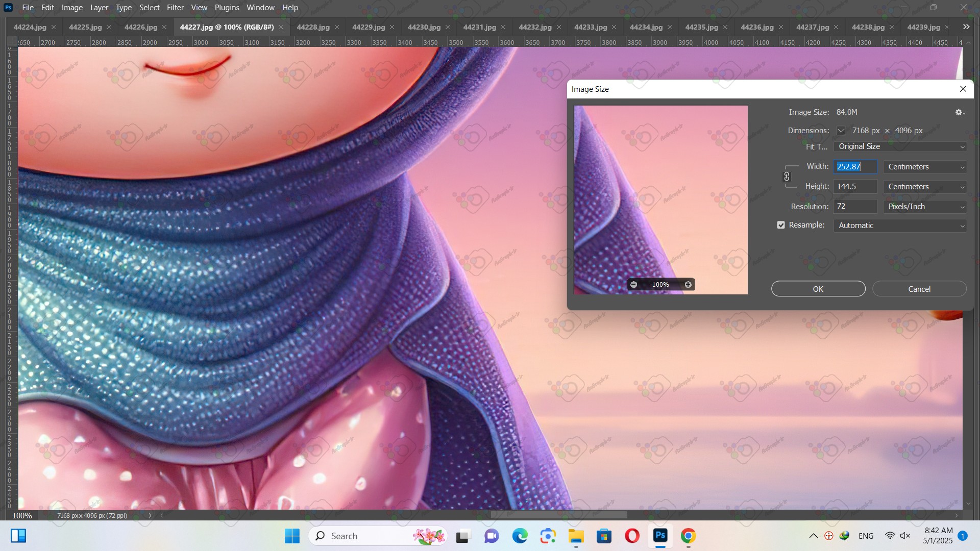Open the clock and date flyout
This screenshot has width=980, height=551.
[938, 536]
